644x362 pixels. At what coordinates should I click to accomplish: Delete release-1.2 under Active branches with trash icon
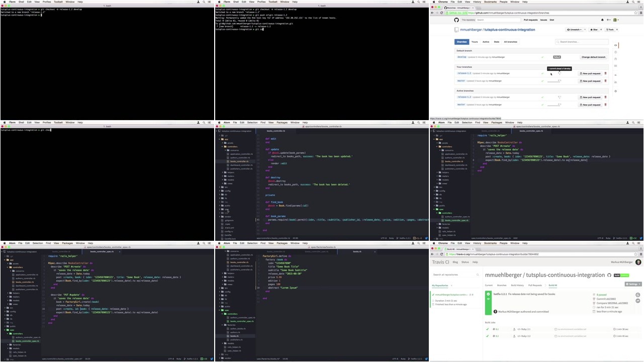coord(605,97)
